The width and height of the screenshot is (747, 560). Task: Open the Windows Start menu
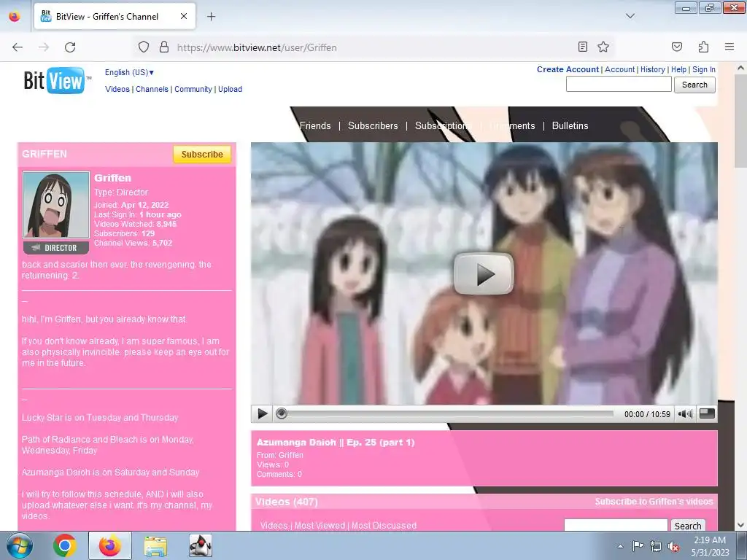[x=20, y=545]
